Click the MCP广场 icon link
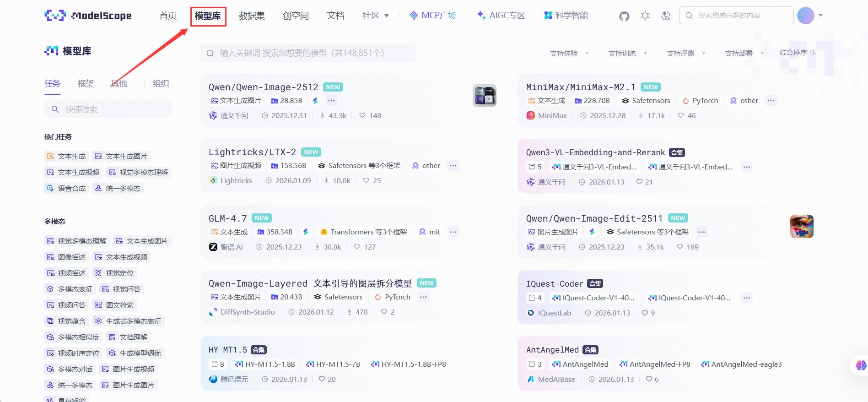868x402 pixels. click(432, 16)
